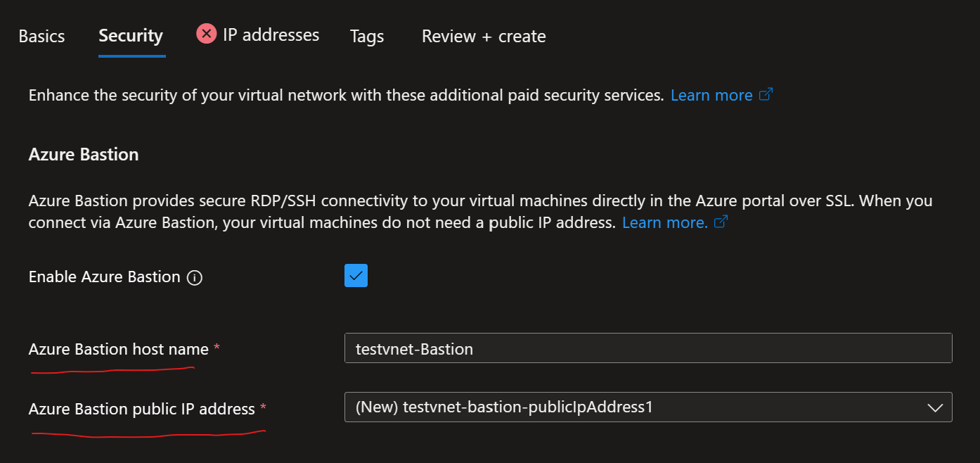The height and width of the screenshot is (463, 980).
Task: Switch to the Basics tab
Action: tap(41, 35)
